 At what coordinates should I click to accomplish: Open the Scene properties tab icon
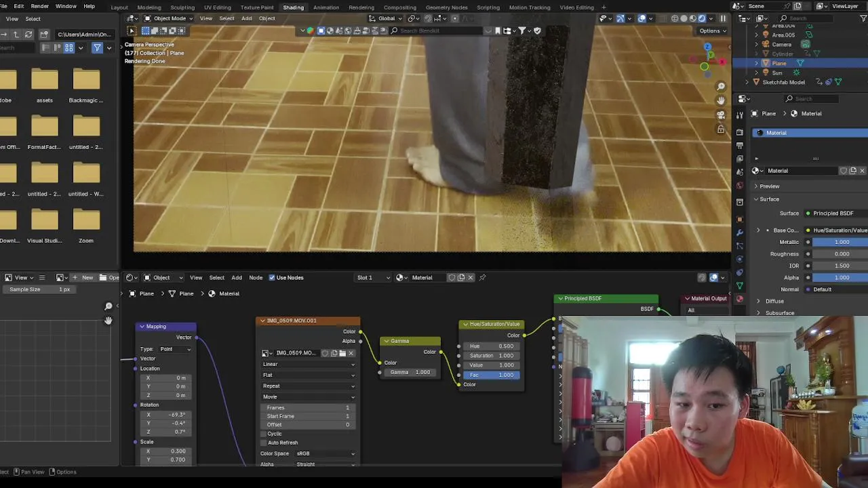pos(740,171)
